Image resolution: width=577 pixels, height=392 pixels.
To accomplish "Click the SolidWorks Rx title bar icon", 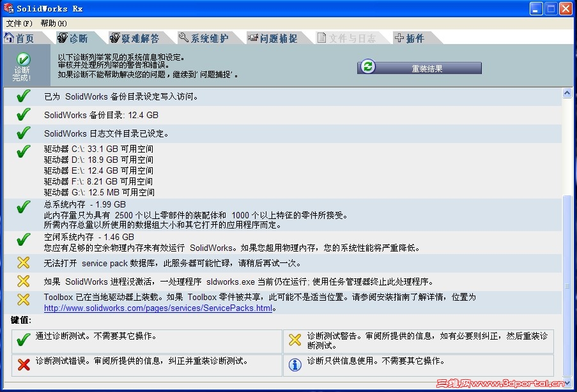I will (x=8, y=8).
